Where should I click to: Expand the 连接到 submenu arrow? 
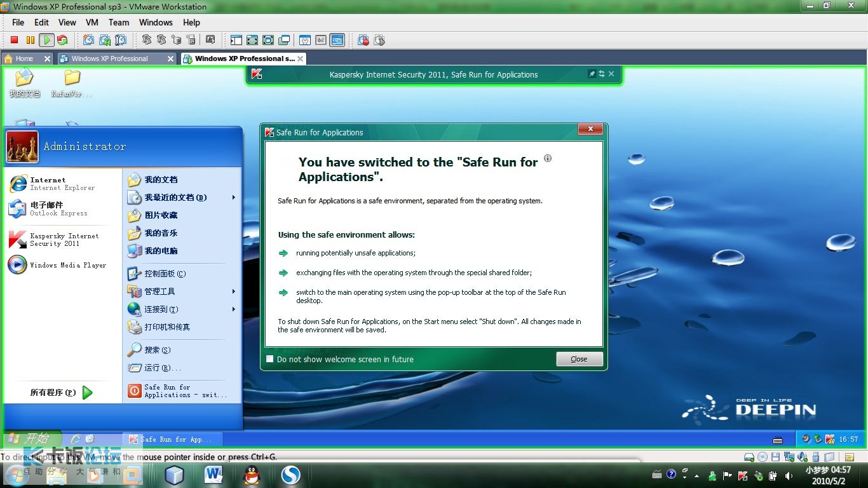pyautogui.click(x=234, y=309)
